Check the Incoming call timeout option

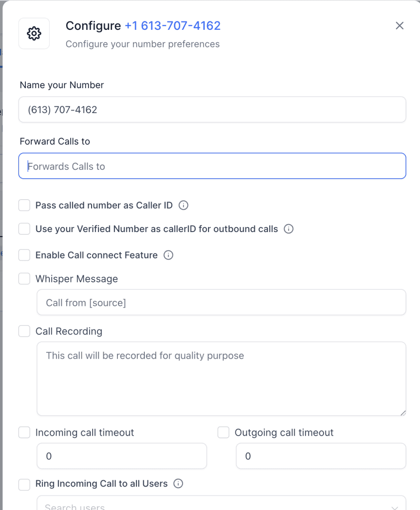tap(24, 432)
